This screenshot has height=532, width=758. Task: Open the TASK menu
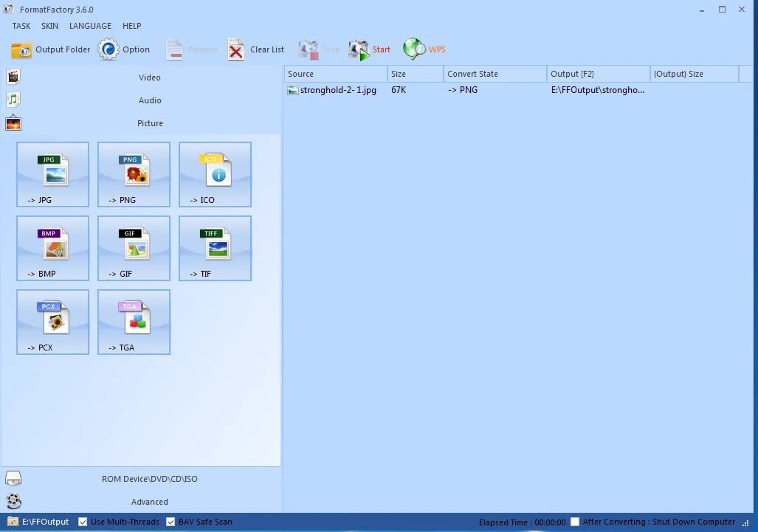[x=21, y=26]
